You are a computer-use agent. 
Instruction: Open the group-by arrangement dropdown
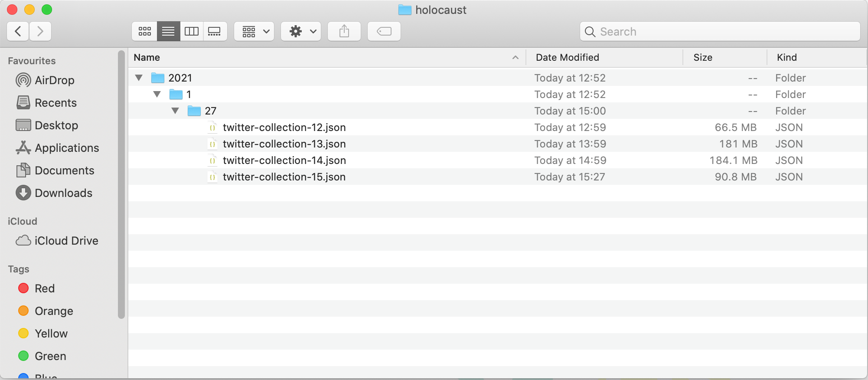[x=254, y=31]
